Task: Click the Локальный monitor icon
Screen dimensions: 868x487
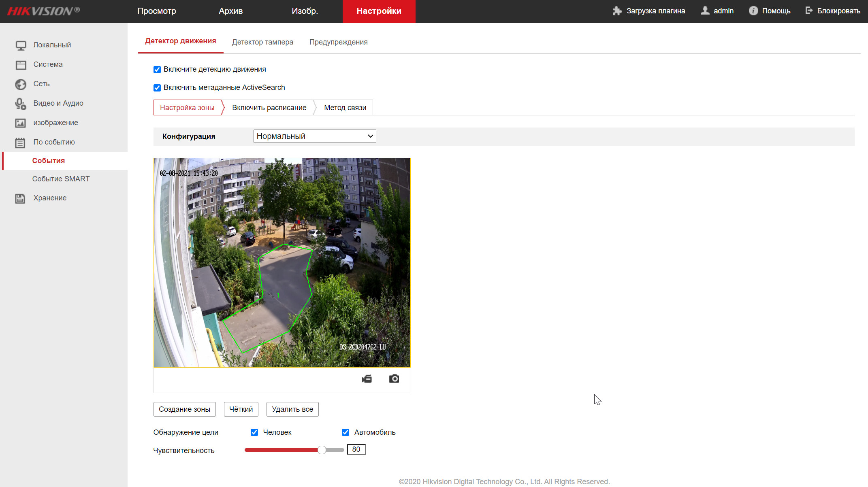Action: [21, 45]
